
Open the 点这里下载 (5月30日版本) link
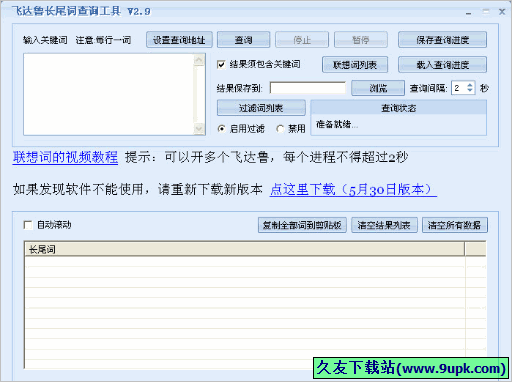tap(353, 190)
